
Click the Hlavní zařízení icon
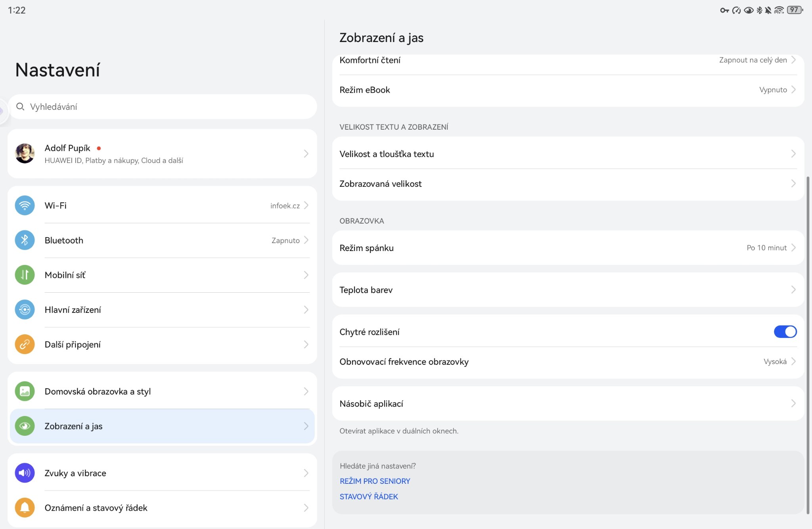(25, 310)
